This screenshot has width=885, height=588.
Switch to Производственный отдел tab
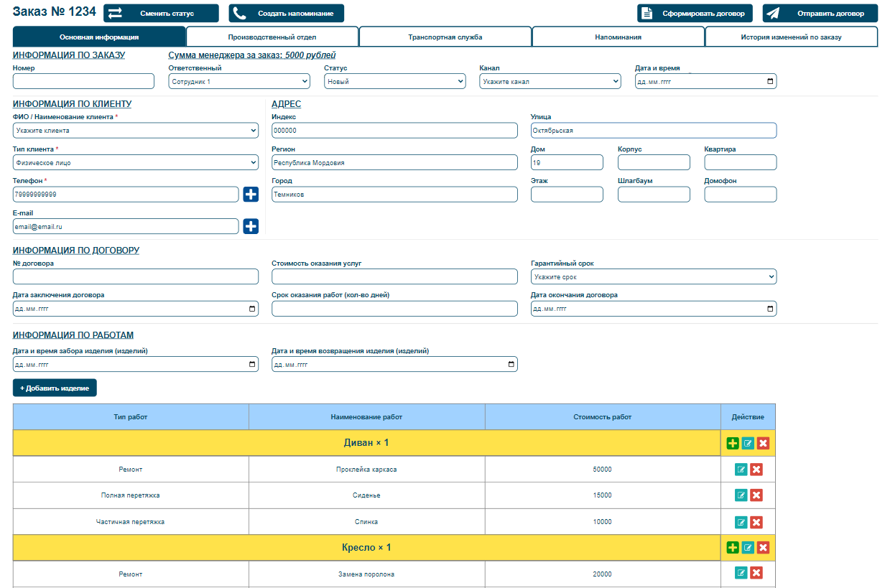(x=272, y=37)
